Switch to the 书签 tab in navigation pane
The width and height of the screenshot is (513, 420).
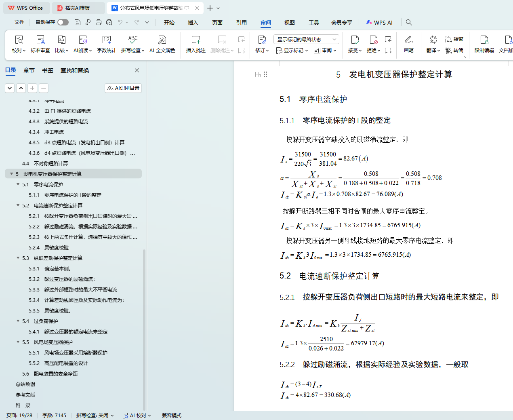[x=48, y=70]
